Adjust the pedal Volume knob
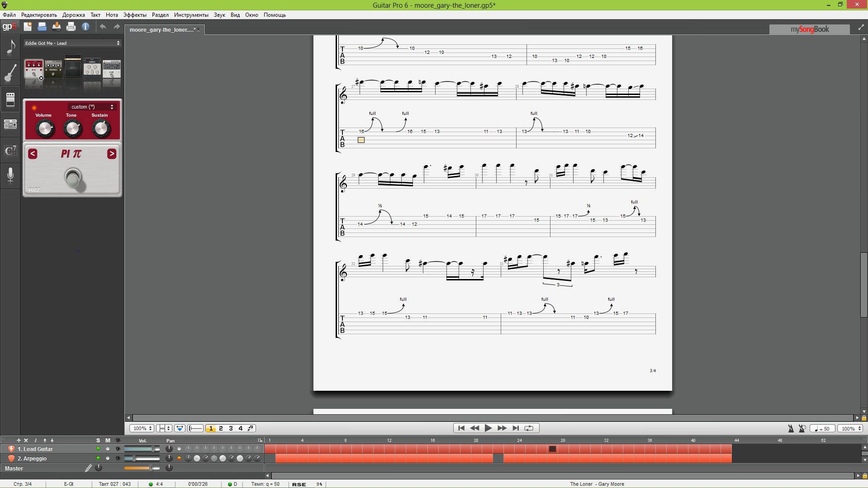 coord(45,129)
